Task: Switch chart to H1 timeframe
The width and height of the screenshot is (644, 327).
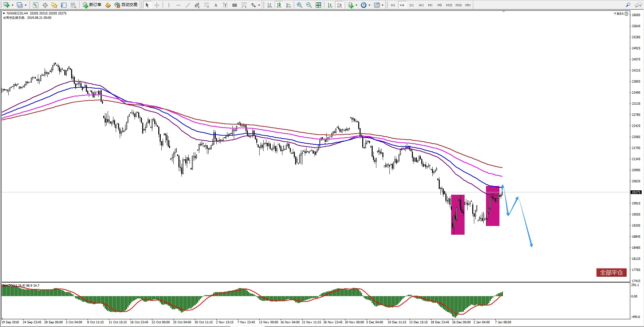Action: pos(393,5)
